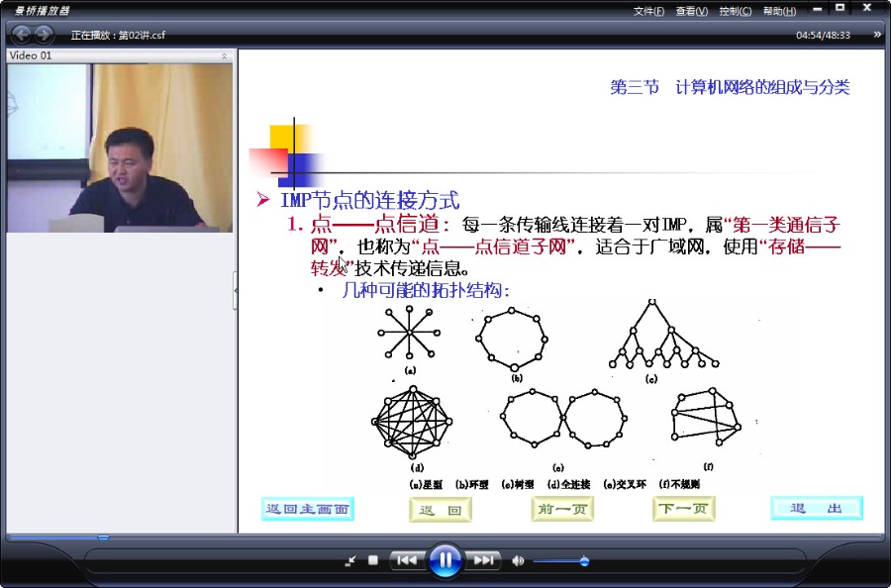The height and width of the screenshot is (588, 891).
Task: Maximize the 景桥播放器 window
Action: click(840, 8)
